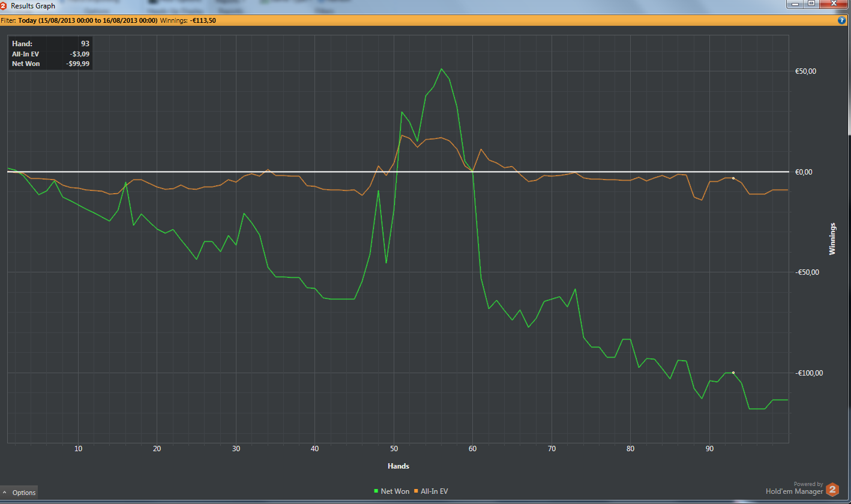Click the hand value "93" in the info box

pos(85,44)
